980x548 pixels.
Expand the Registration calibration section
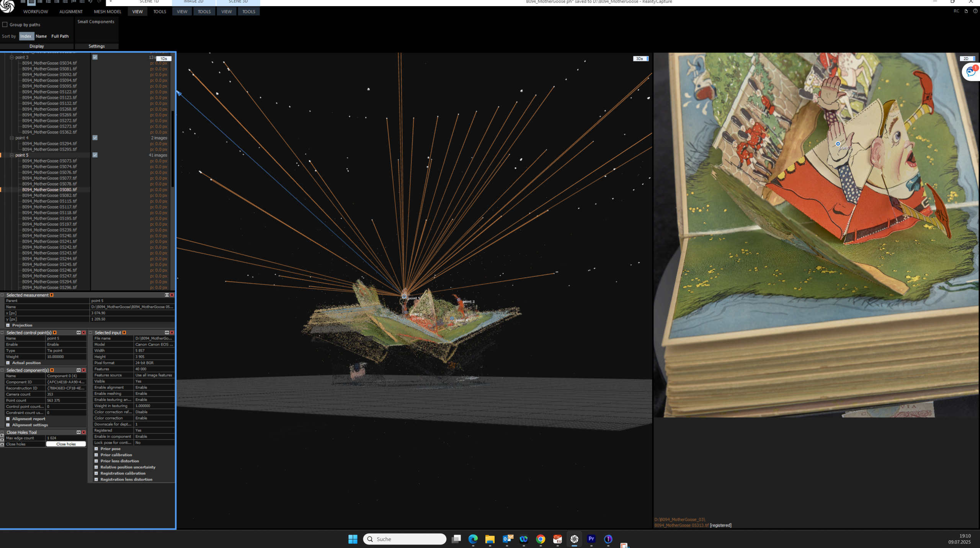pos(96,473)
